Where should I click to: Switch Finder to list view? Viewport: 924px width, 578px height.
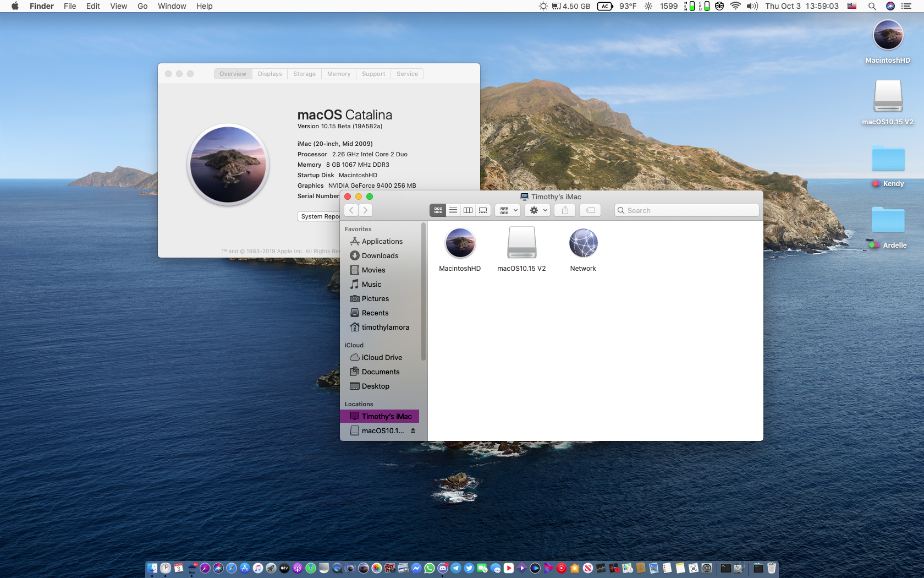coord(453,210)
